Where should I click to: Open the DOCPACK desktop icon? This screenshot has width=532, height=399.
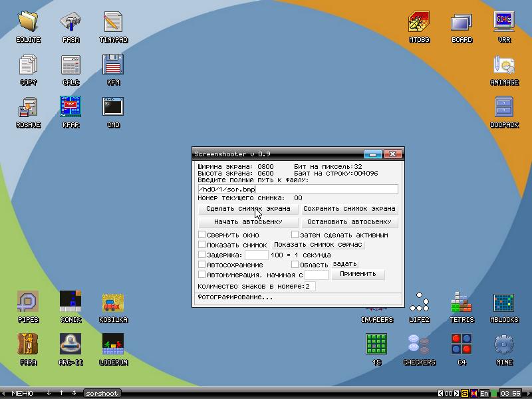click(504, 107)
